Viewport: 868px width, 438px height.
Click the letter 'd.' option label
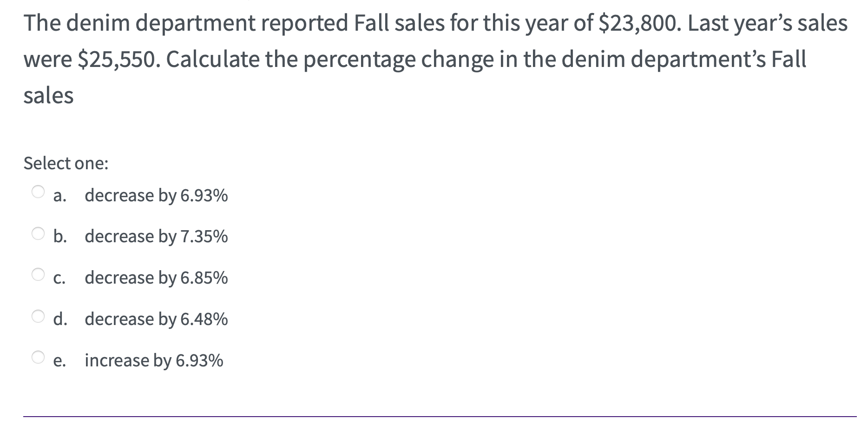59,319
